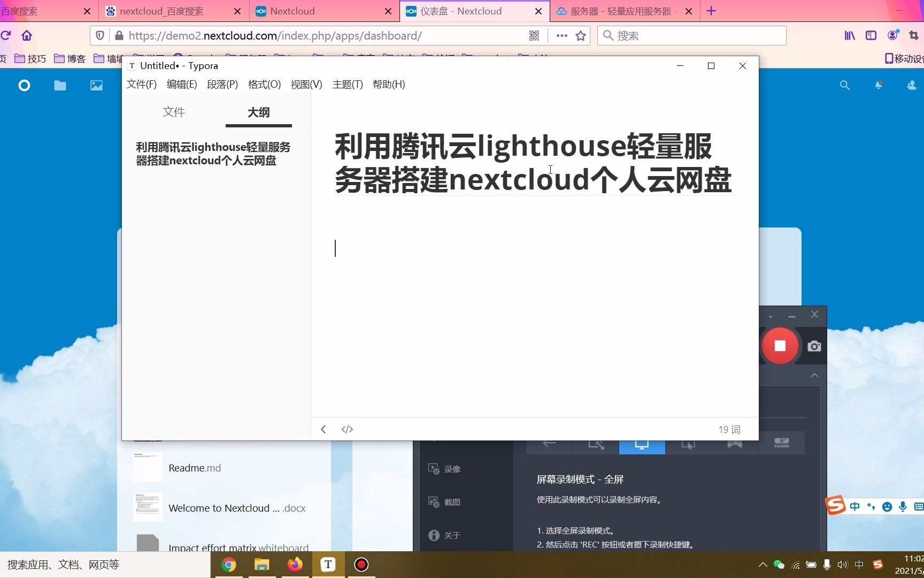The height and width of the screenshot is (578, 924).
Task: Open Nextcloud unified search magnifier
Action: (x=845, y=85)
